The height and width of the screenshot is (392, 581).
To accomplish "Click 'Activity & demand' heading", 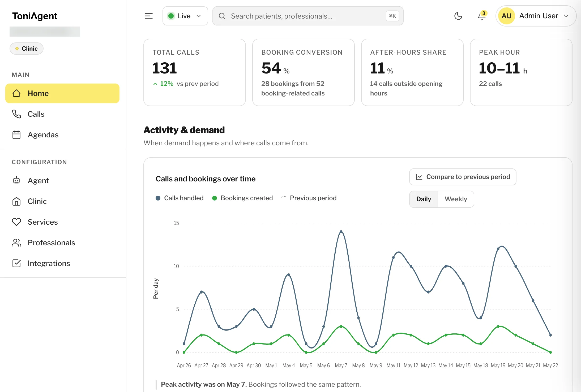I will pyautogui.click(x=184, y=130).
